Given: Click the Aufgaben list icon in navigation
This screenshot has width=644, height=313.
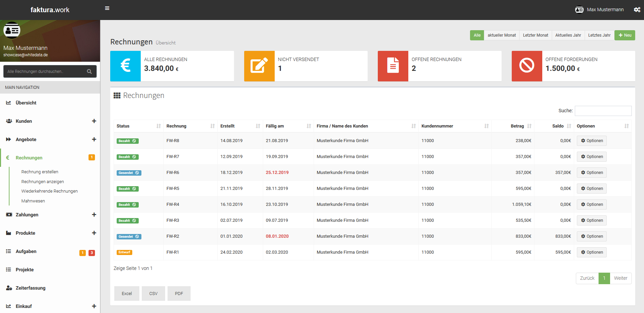Looking at the screenshot, I should tap(8, 251).
